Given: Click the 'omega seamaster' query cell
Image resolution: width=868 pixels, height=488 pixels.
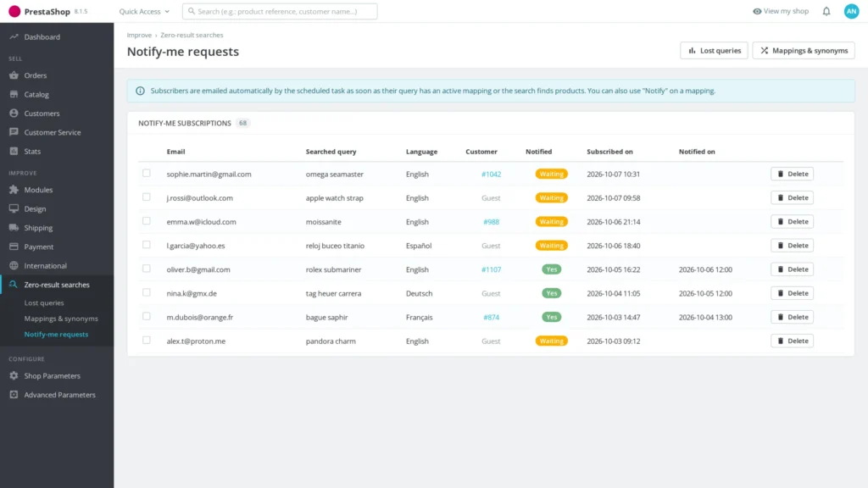Looking at the screenshot, I should [x=334, y=174].
